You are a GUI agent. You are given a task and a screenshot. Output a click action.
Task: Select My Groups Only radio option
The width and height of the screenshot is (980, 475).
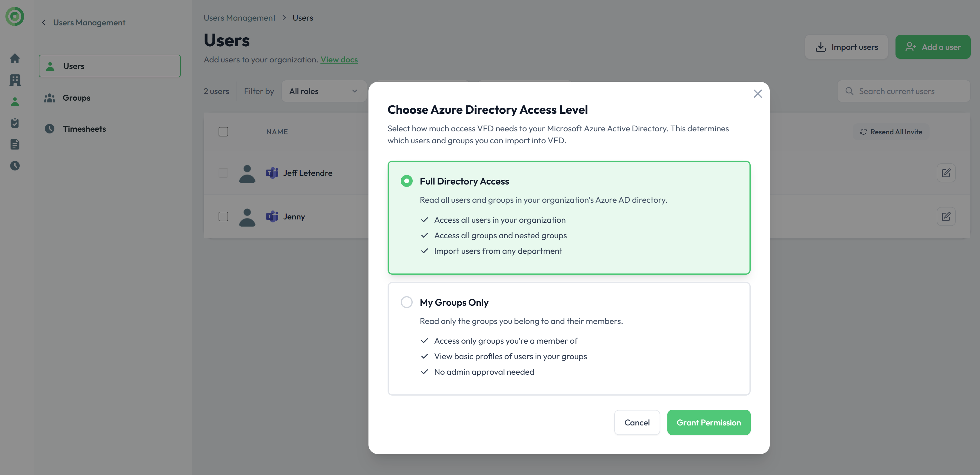click(406, 302)
